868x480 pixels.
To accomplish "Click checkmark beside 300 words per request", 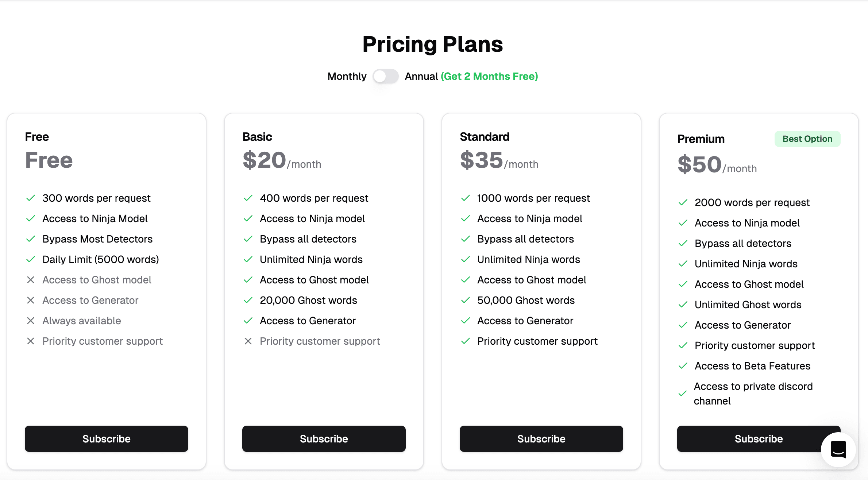I will pos(31,198).
